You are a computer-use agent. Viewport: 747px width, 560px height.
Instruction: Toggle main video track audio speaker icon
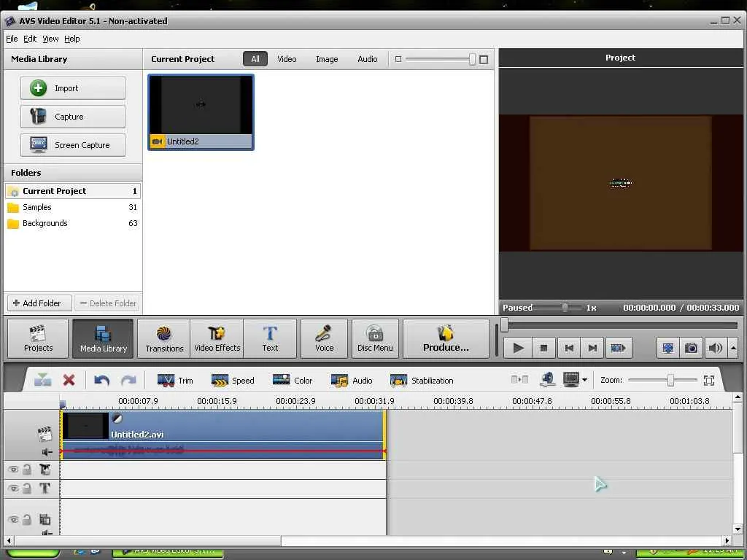[47, 452]
